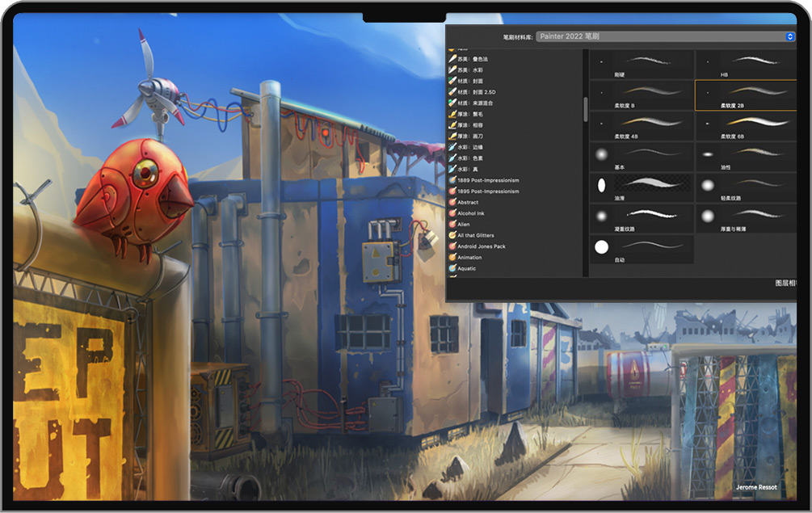Click the brush category list scrollbar
This screenshot has height=513, width=812.
click(x=586, y=109)
